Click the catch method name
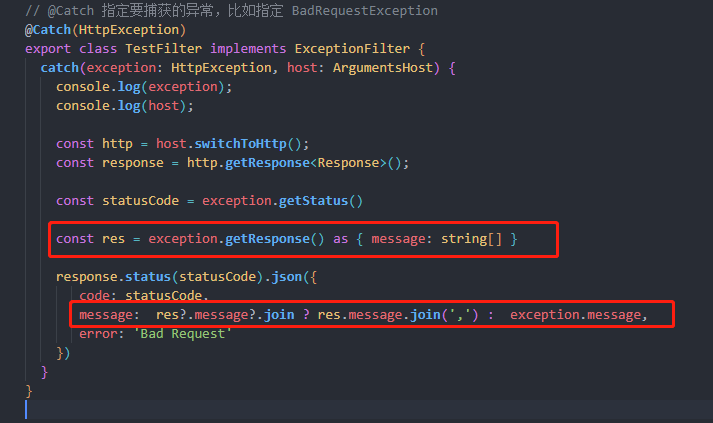The image size is (713, 423). tap(60, 68)
